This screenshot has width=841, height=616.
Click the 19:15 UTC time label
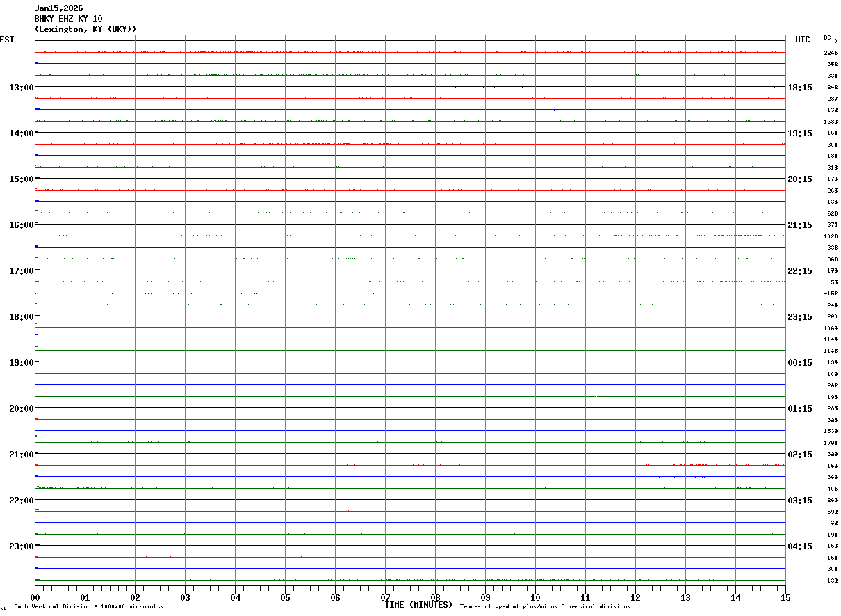tap(800, 133)
